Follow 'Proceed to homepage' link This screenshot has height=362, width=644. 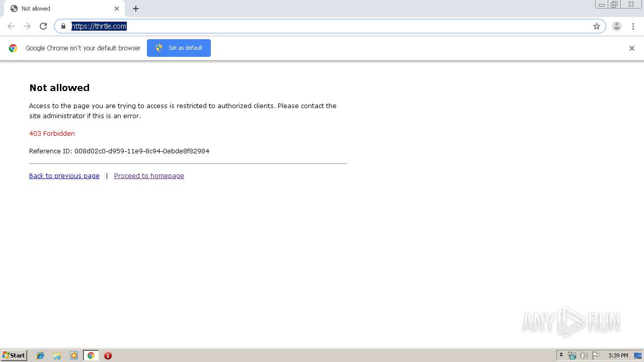(149, 175)
